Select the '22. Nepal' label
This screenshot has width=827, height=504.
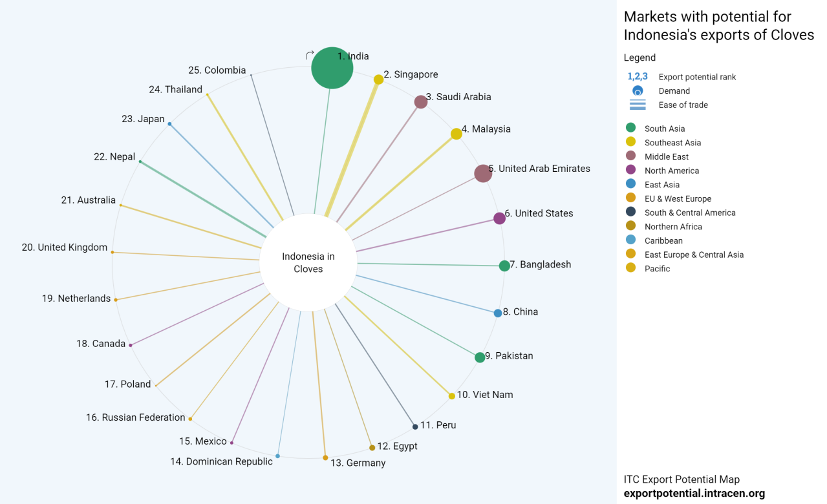click(x=114, y=156)
